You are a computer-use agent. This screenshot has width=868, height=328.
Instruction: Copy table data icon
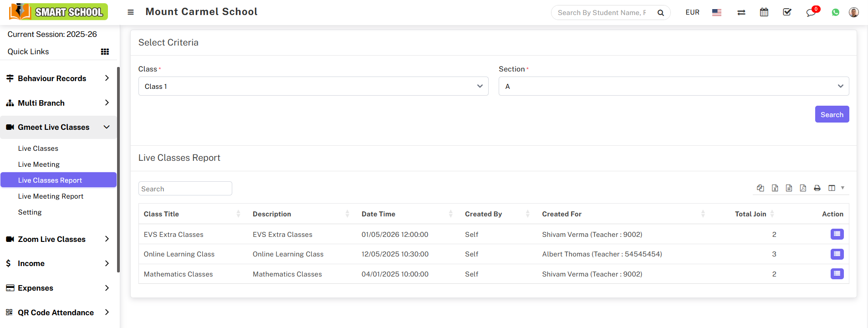coord(760,188)
